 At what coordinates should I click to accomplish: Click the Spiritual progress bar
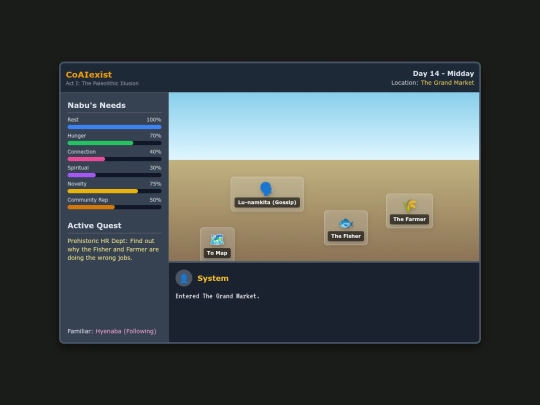[114, 175]
